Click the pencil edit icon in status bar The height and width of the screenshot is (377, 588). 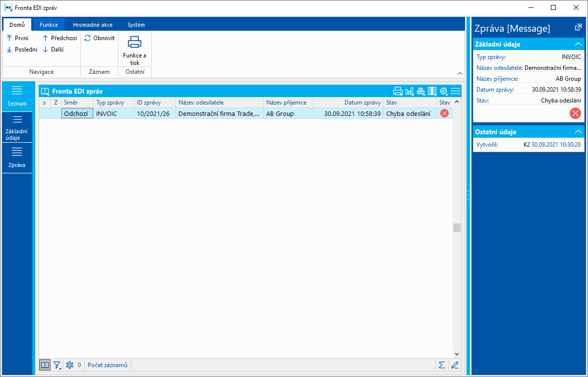(x=455, y=365)
